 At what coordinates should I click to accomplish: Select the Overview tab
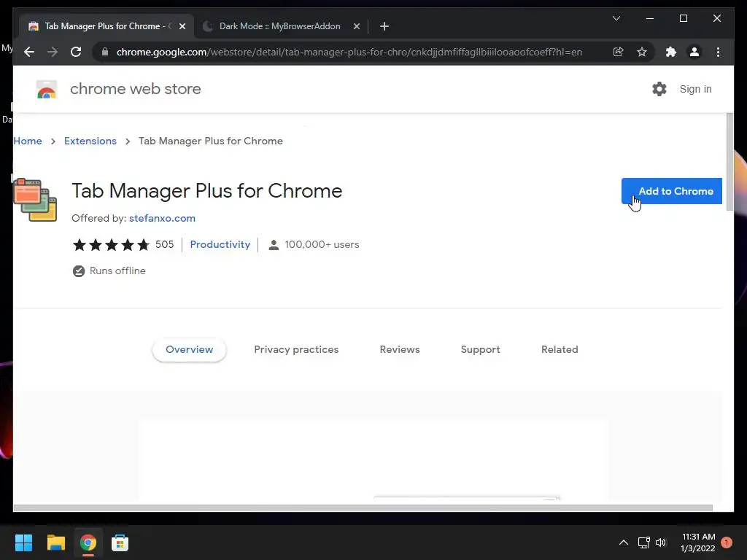click(189, 349)
